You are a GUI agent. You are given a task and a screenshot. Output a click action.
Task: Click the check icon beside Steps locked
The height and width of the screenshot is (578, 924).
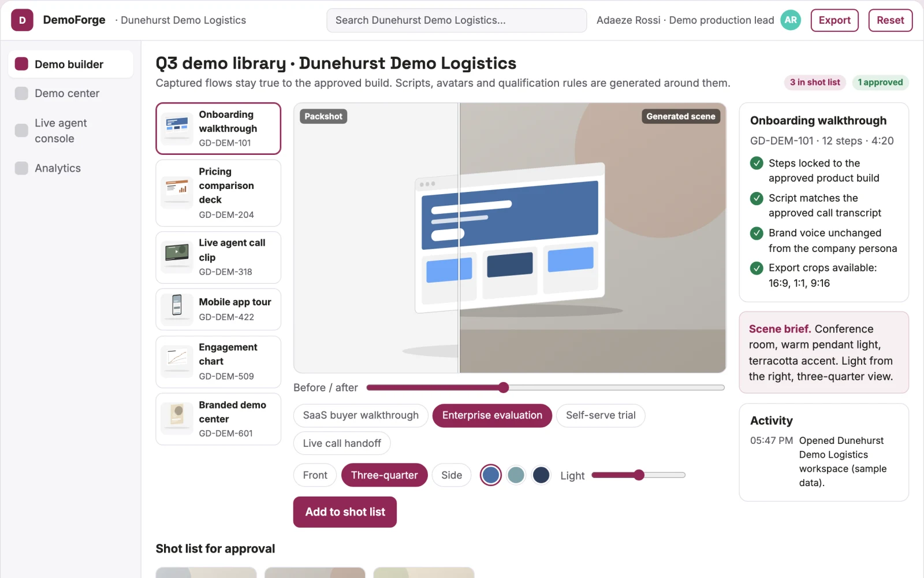[757, 164]
